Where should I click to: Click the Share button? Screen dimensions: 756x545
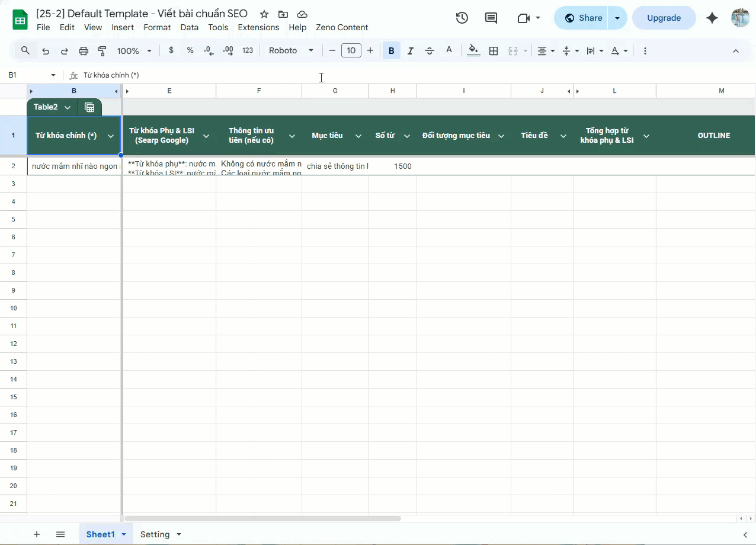(583, 18)
